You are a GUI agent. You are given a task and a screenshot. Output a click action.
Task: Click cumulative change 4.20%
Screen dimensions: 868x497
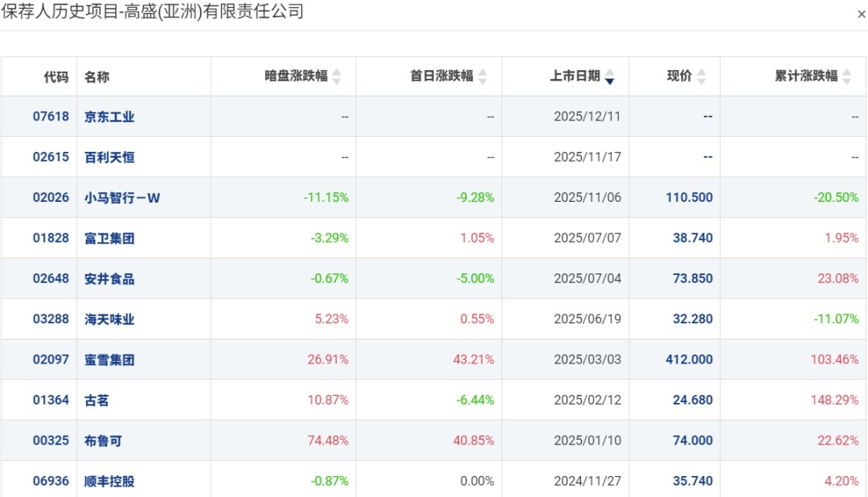click(x=841, y=480)
